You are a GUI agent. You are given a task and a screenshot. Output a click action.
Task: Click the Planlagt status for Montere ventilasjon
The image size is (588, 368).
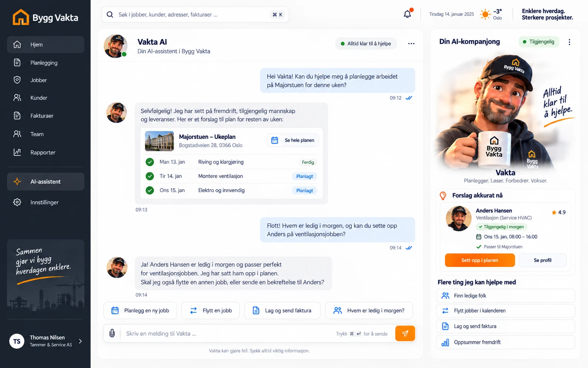[x=305, y=176]
